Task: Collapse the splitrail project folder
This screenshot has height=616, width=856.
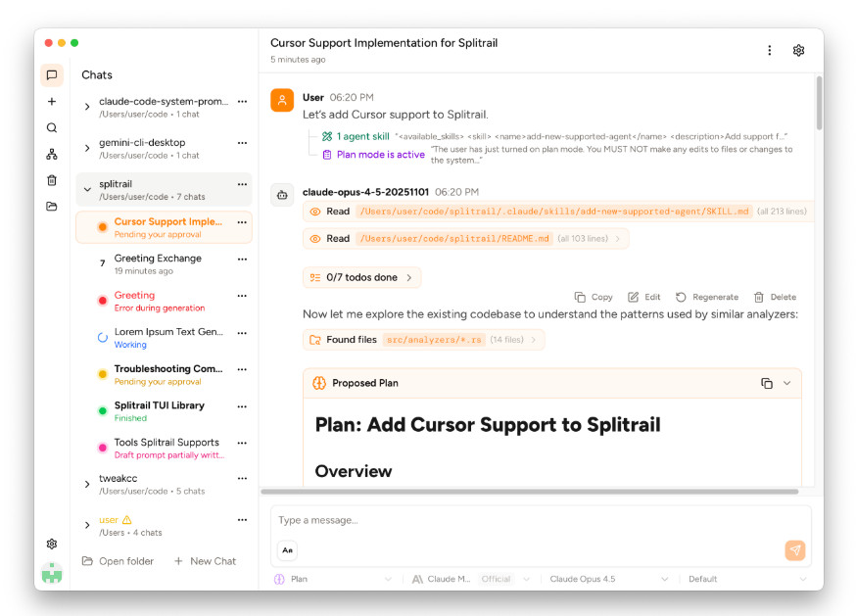Action: click(87, 190)
